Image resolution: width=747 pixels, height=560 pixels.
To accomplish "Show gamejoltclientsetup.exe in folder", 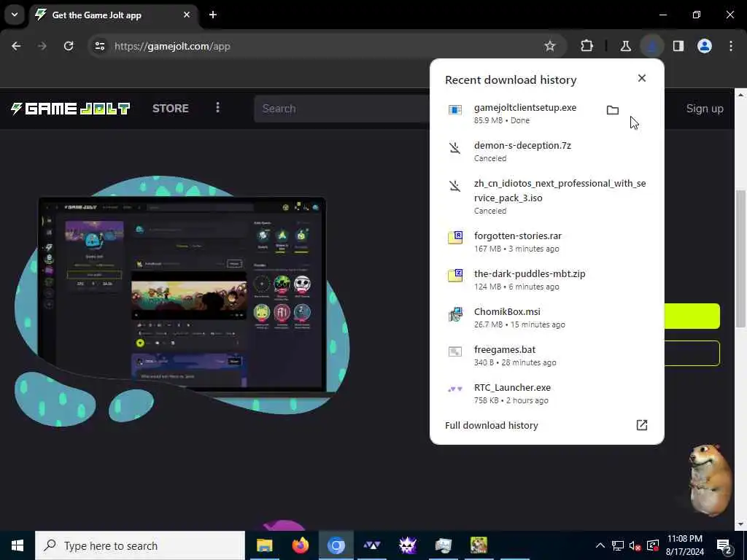I will 612,111.
